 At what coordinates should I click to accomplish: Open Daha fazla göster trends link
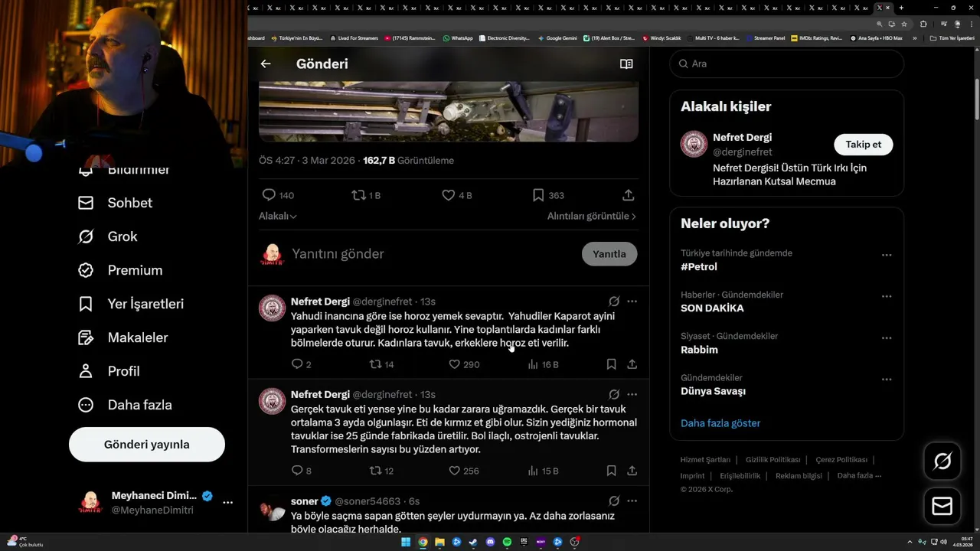coord(720,423)
